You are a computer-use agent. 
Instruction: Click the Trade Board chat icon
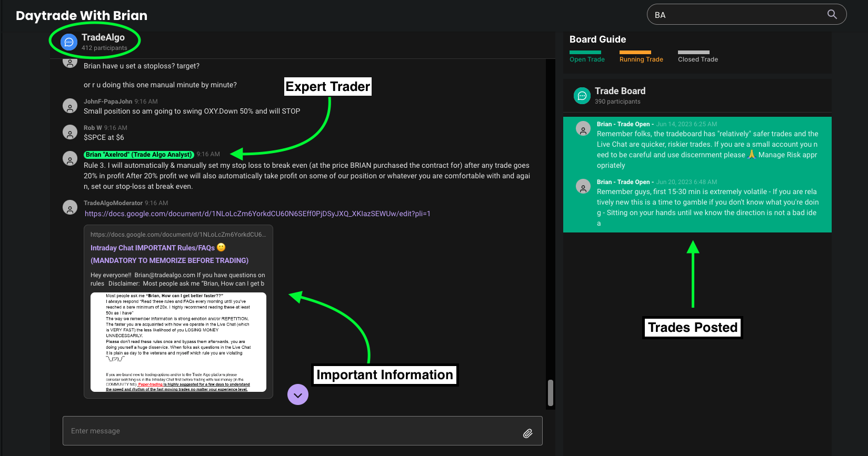[582, 96]
